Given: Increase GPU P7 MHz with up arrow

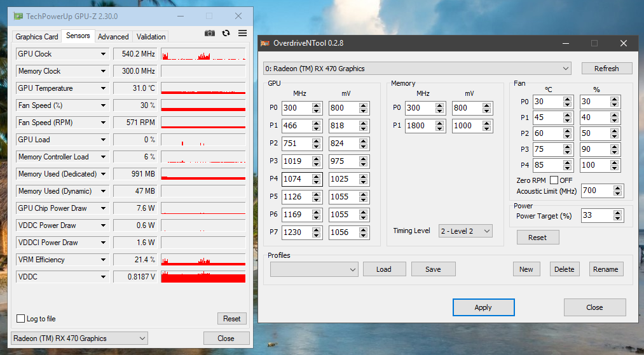Looking at the screenshot, I should [316, 229].
